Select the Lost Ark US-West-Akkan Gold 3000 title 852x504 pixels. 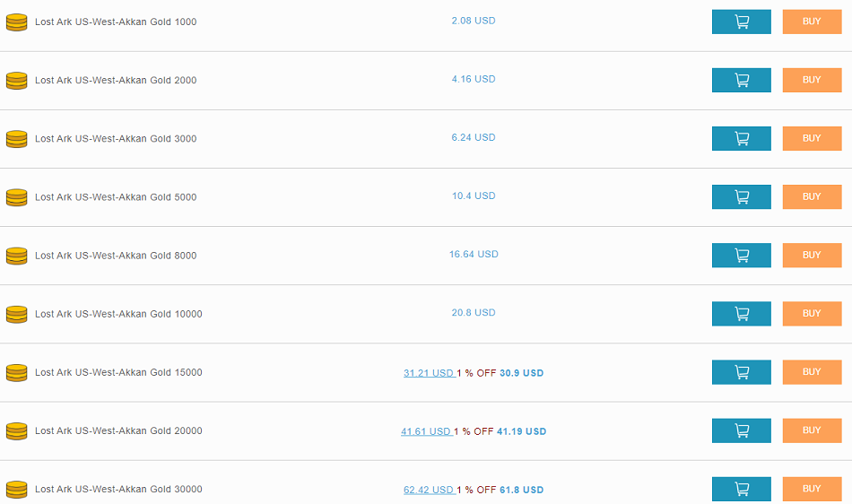click(116, 138)
